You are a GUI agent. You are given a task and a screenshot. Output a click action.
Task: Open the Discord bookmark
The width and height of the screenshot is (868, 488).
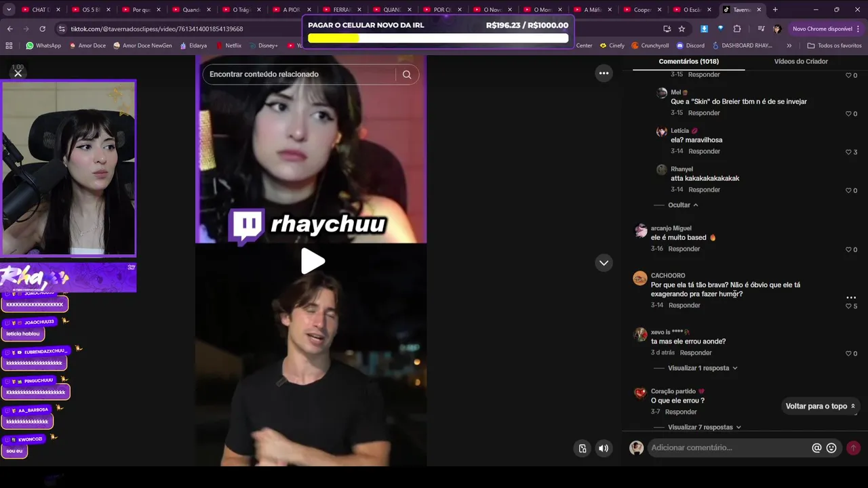pos(690,45)
